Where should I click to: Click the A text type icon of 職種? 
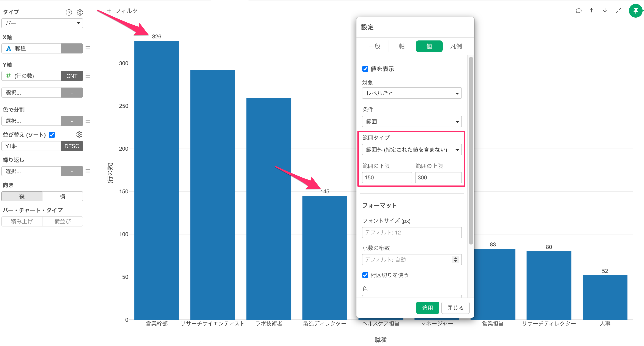click(x=8, y=48)
